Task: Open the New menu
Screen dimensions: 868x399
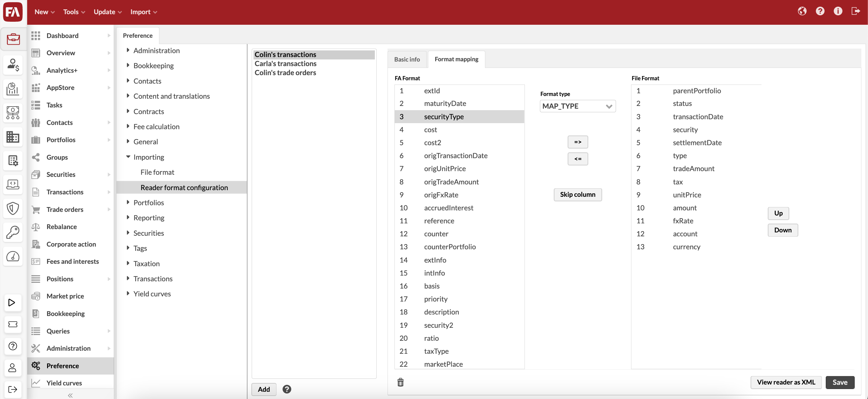Action: coord(44,12)
